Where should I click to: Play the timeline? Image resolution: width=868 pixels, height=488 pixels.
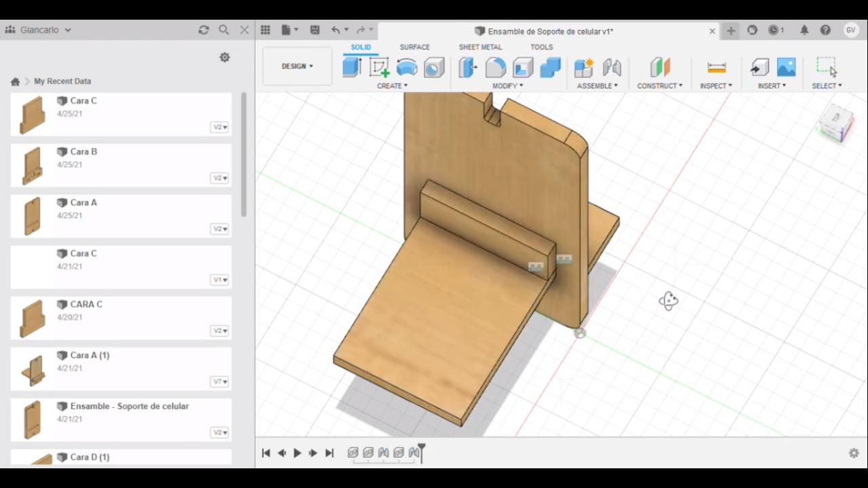click(297, 453)
